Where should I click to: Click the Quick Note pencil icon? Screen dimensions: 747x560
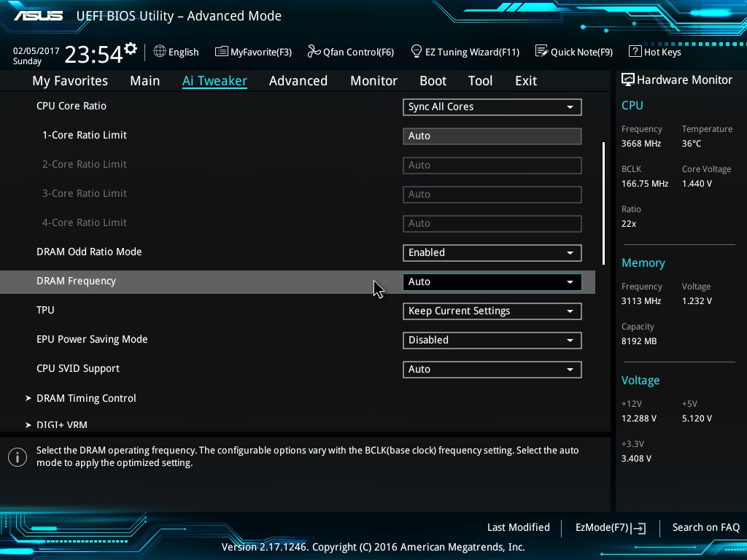(542, 51)
